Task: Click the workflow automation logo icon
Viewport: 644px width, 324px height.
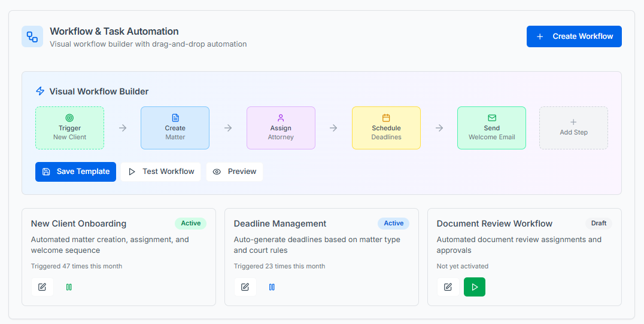Action: coord(32,36)
